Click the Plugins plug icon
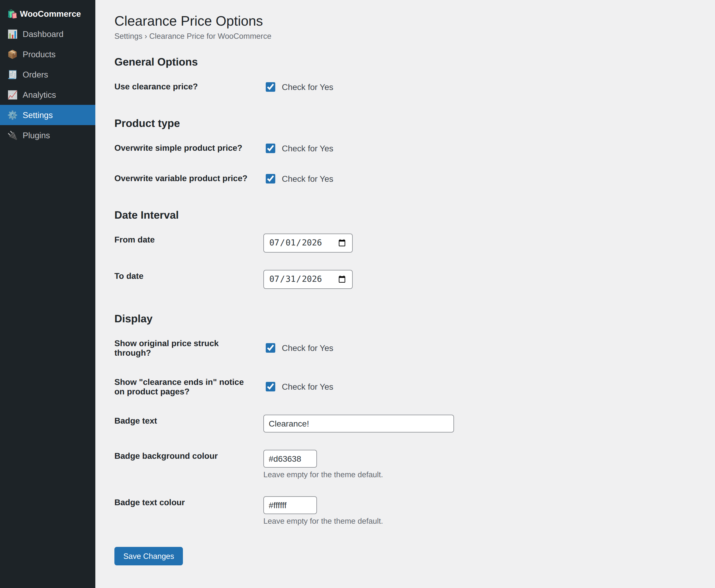Screen dimensions: 715x588 pyautogui.click(x=13, y=136)
